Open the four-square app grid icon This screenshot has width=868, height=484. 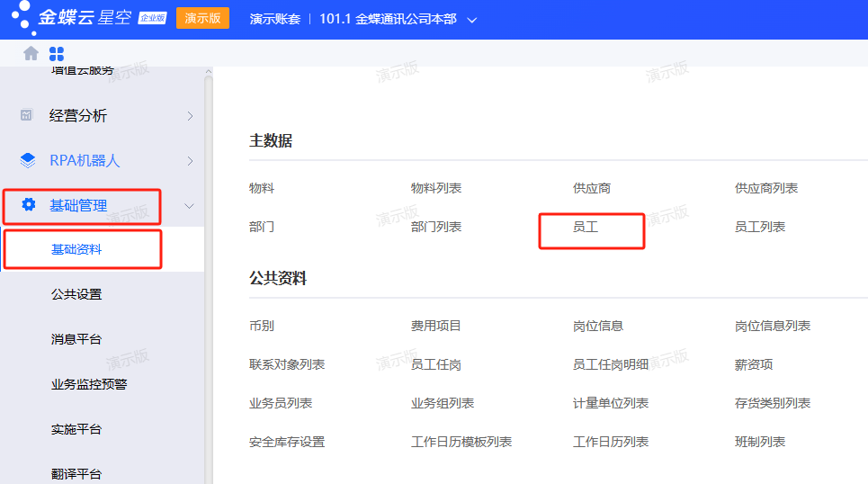(x=57, y=54)
